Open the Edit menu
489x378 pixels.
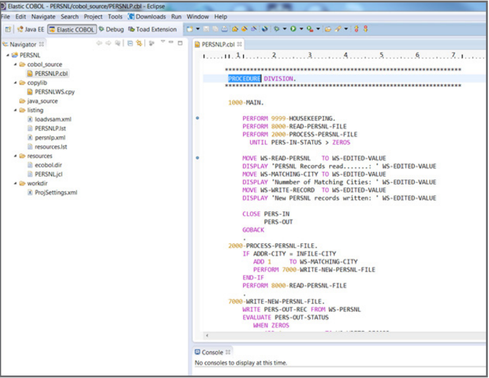click(20, 17)
